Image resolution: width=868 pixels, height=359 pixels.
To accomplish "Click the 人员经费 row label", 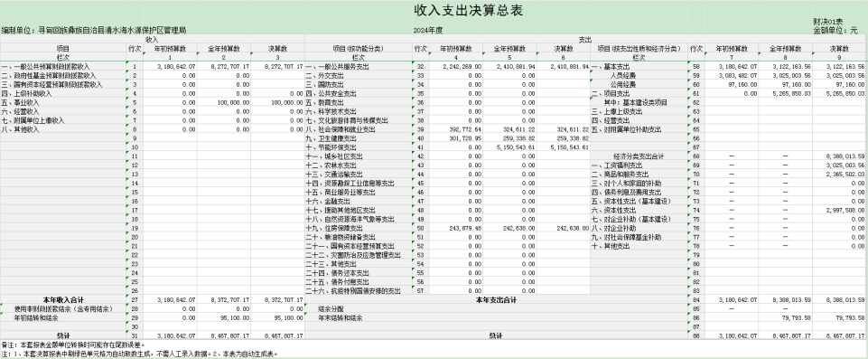I will (639, 75).
